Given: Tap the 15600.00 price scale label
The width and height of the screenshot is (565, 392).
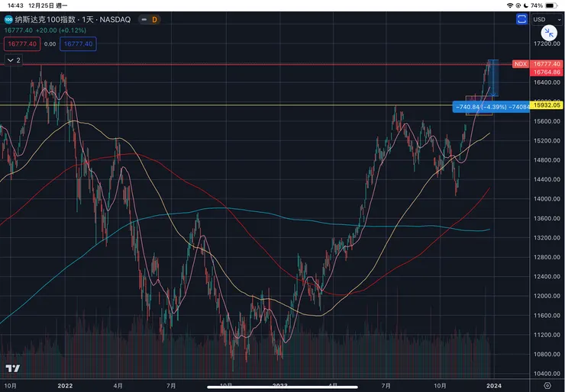Looking at the screenshot, I should click(547, 121).
